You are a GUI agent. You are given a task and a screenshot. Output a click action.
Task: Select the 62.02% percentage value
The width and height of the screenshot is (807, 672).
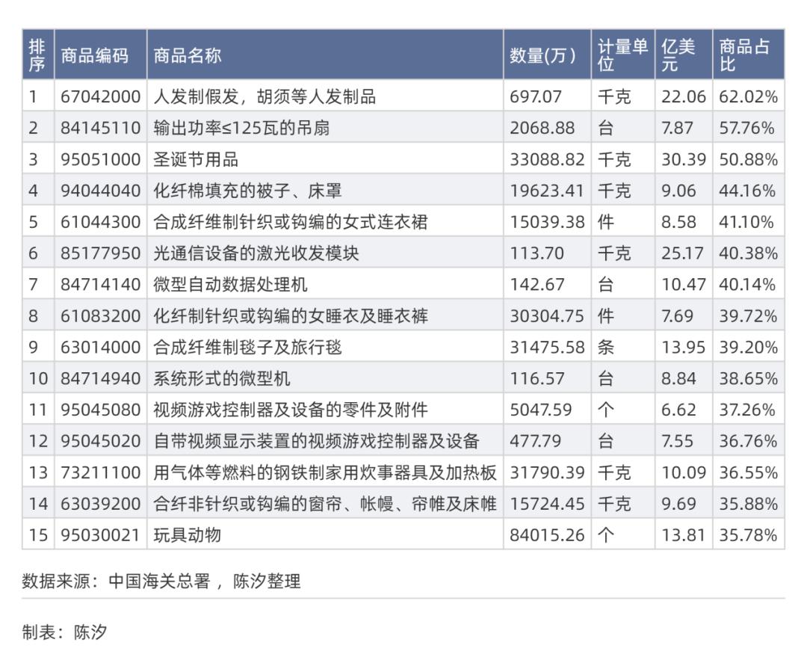(747, 96)
